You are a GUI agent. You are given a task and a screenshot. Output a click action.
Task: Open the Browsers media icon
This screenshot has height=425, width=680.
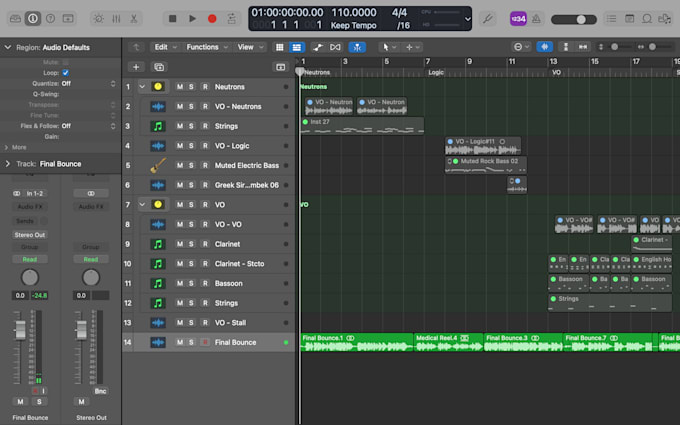664,19
